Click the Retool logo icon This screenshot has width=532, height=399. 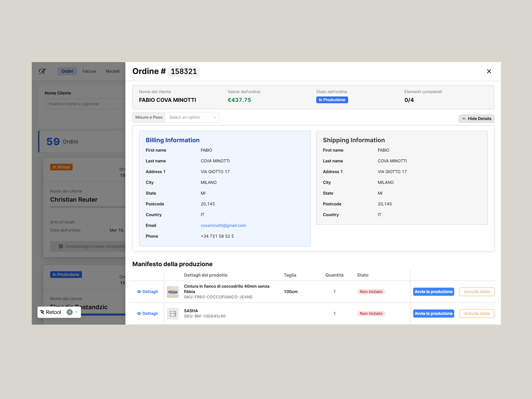coord(42,312)
